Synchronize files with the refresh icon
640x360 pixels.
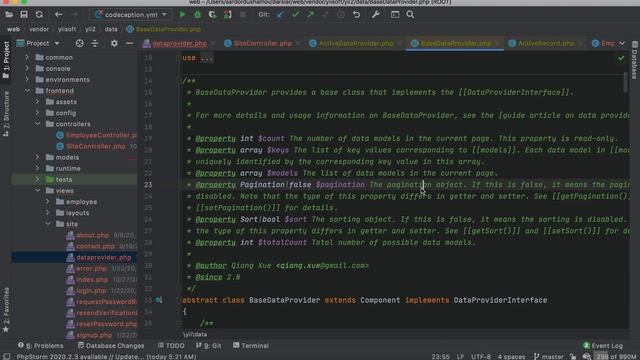coord(39,15)
